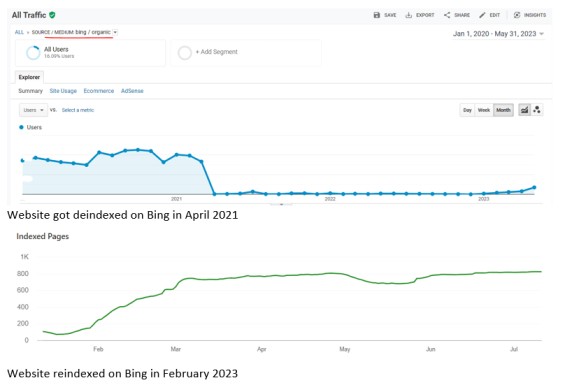Screen dimensions: 565x385
Task: Click the All Users segment circle
Action: click(x=33, y=53)
